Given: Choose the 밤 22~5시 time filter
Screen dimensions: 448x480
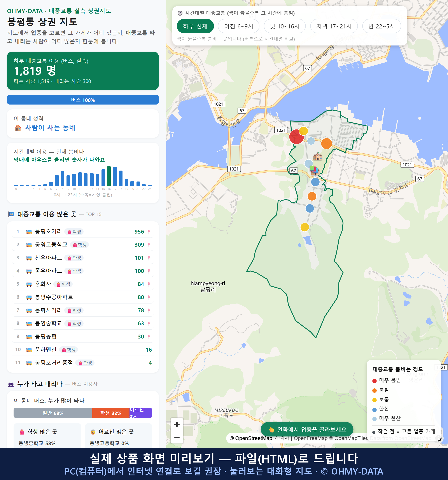Looking at the screenshot, I should tap(381, 26).
